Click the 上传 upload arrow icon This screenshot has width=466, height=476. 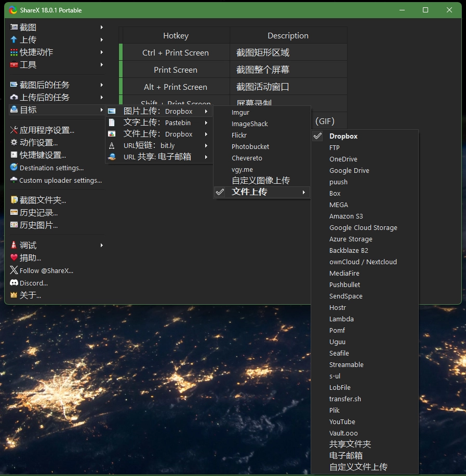pyautogui.click(x=14, y=39)
